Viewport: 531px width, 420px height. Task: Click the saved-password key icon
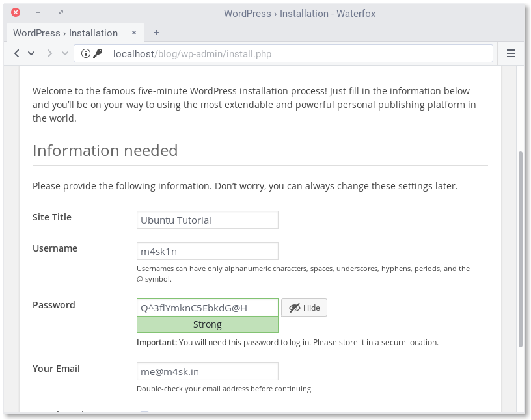(98, 53)
